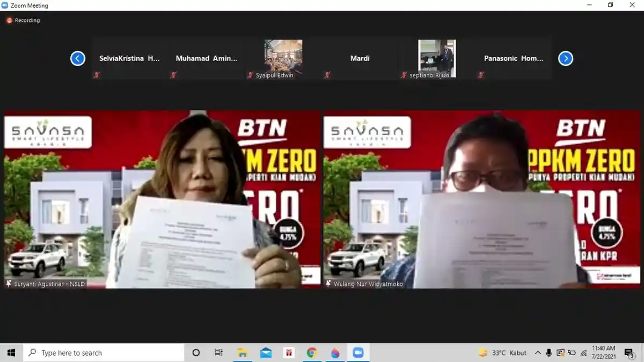Click the Recording label text

click(x=27, y=20)
